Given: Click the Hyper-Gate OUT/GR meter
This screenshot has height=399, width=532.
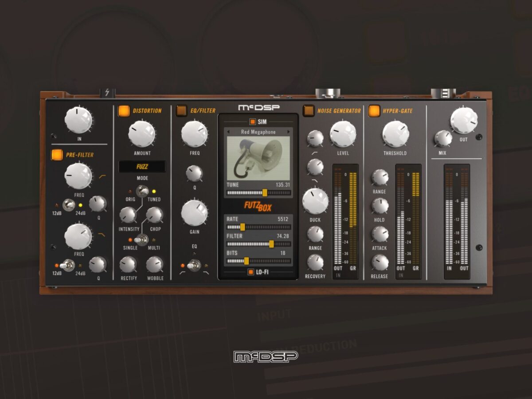Looking at the screenshot, I should [x=408, y=221].
